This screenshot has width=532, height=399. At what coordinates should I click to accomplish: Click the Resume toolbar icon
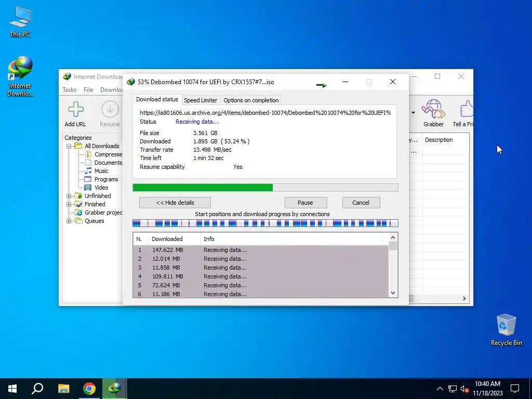pos(110,109)
